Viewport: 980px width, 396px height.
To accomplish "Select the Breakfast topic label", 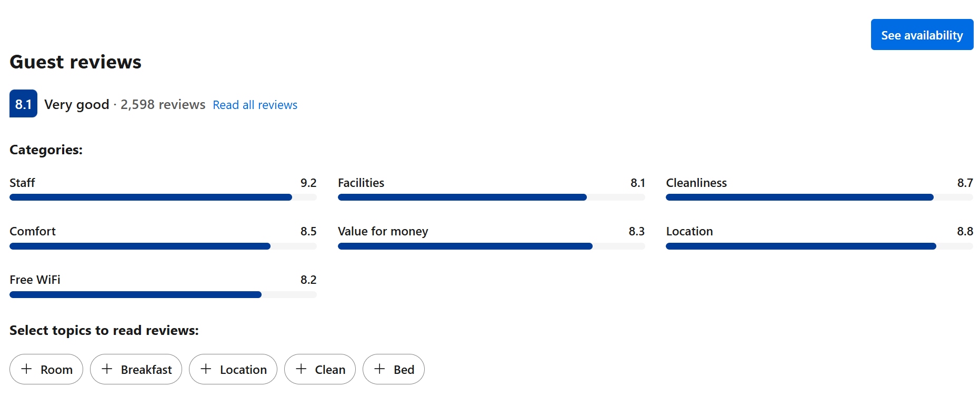I will [x=146, y=370].
